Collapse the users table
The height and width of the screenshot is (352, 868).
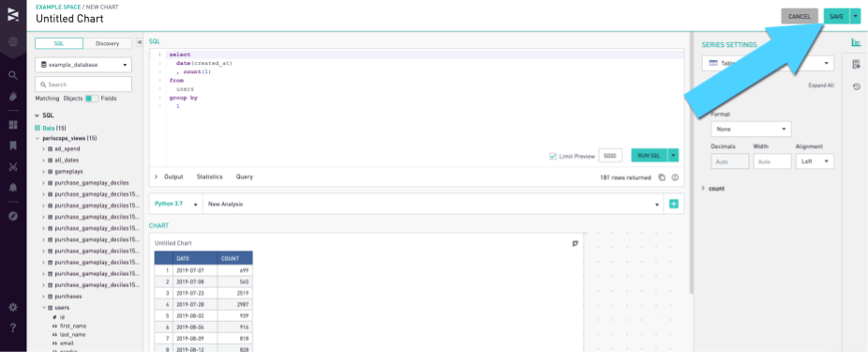tap(44, 308)
